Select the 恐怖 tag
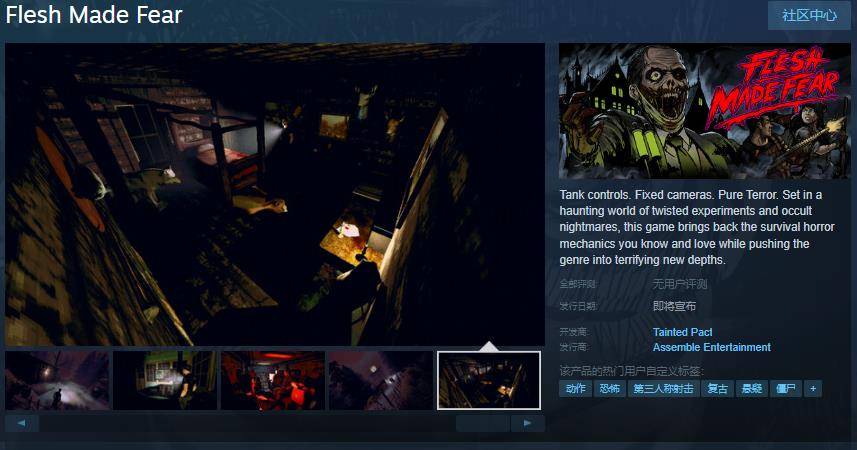 point(609,388)
